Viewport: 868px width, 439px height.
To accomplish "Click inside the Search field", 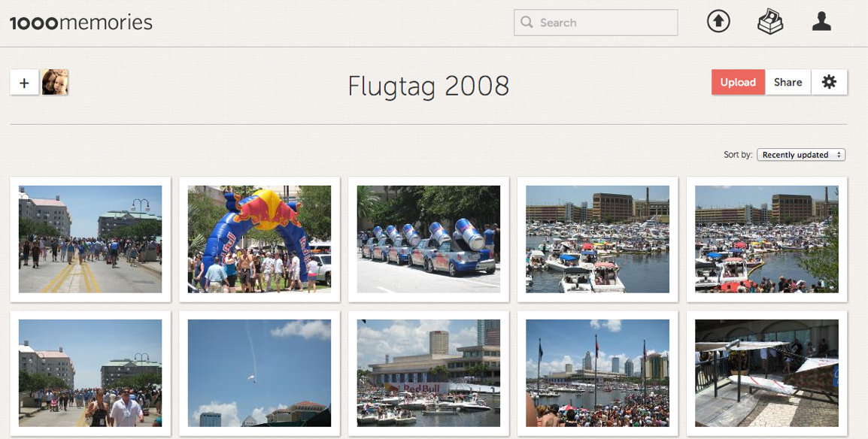I will (x=596, y=23).
